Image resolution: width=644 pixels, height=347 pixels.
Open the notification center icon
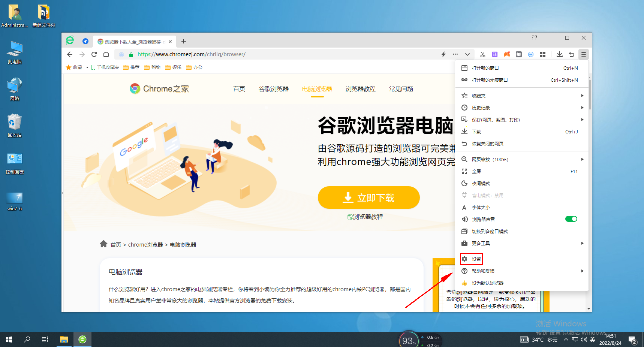point(633,340)
